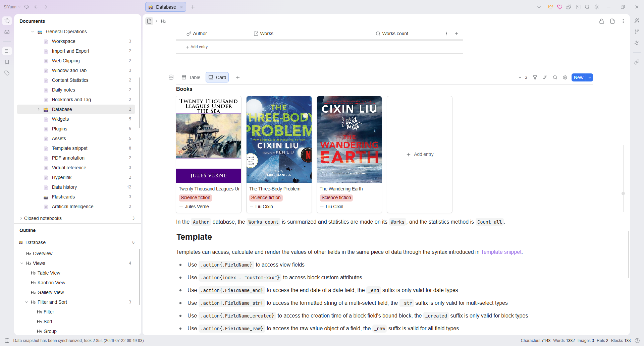Open the Data history document
This screenshot has height=346, width=644.
(76, 187)
